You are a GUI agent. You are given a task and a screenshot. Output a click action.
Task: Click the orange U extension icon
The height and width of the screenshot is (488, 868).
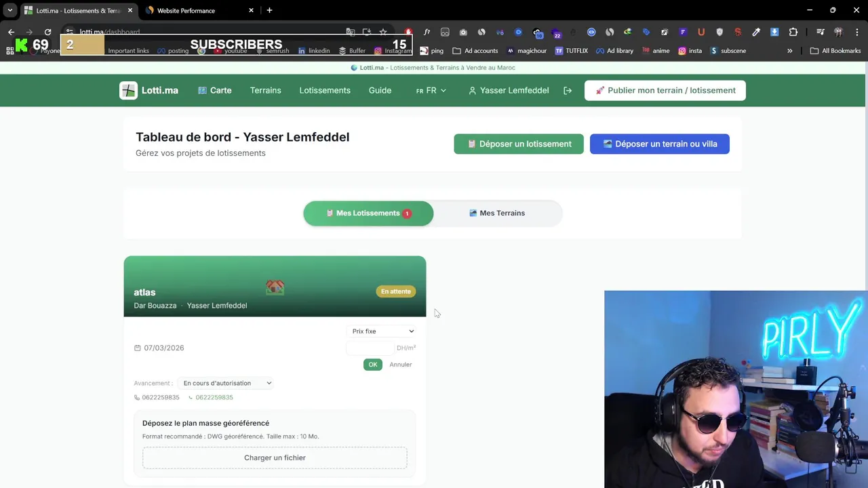click(x=701, y=32)
